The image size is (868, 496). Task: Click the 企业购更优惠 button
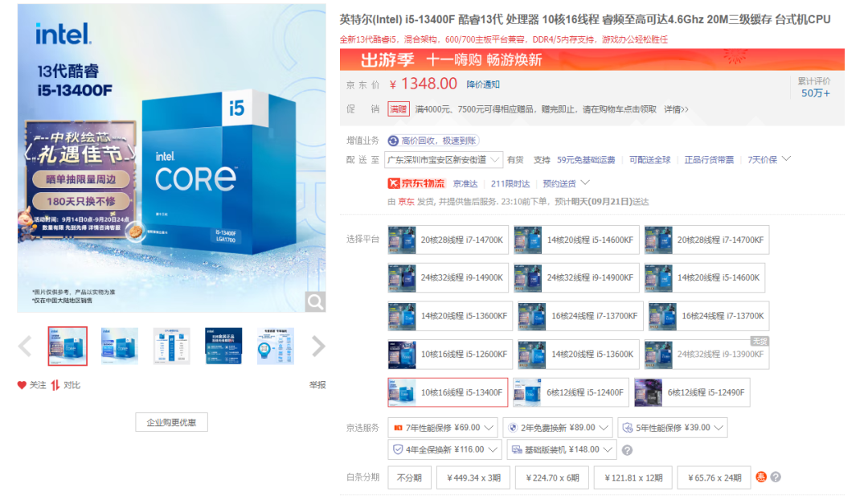172,422
